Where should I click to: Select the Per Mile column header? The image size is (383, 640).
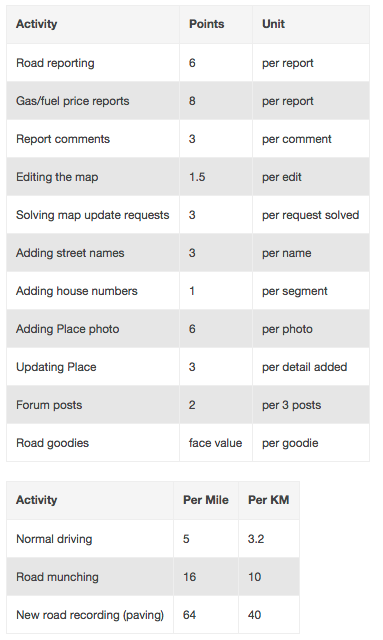pyautogui.click(x=205, y=500)
